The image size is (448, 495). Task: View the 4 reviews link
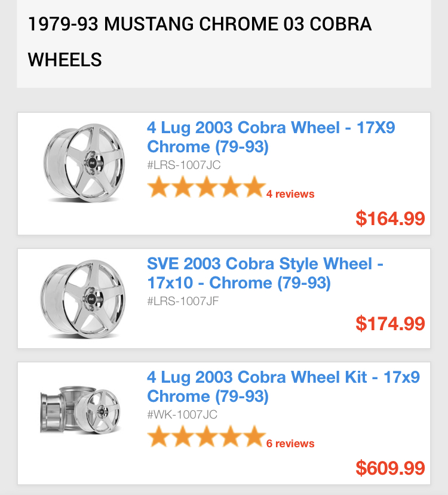tap(290, 194)
